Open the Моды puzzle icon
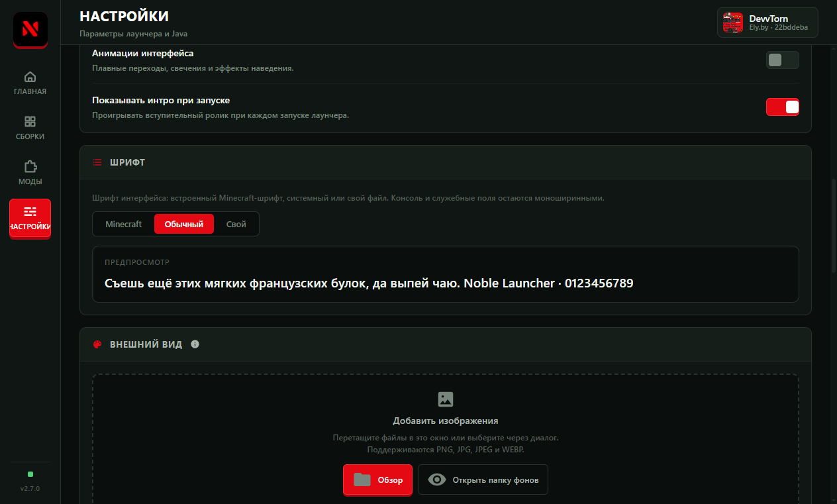This screenshot has width=837, height=504. [x=30, y=166]
